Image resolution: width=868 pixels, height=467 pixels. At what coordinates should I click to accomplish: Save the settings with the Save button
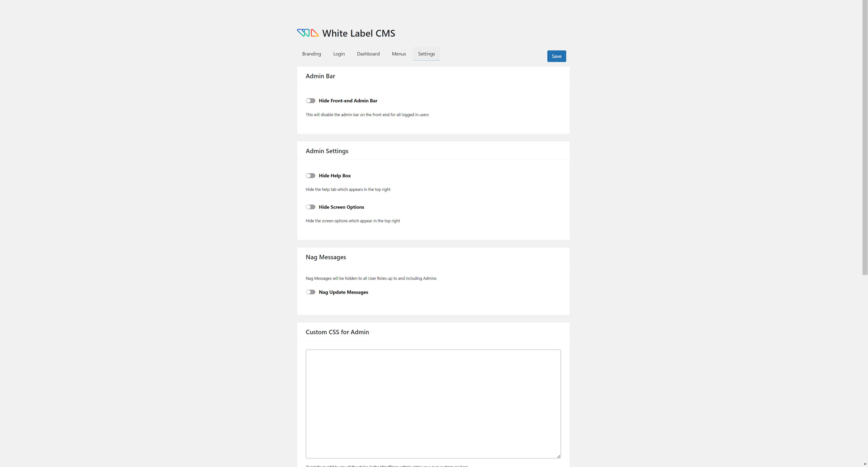pos(556,56)
